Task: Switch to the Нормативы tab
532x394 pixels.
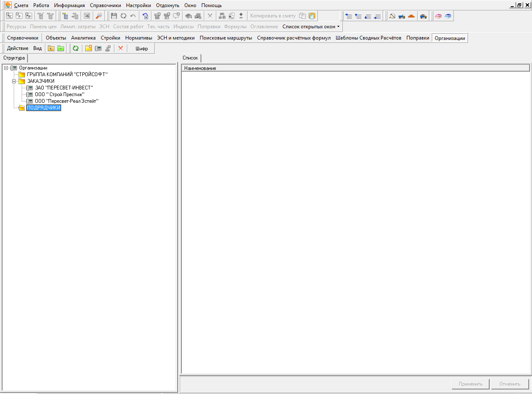Action: [139, 38]
